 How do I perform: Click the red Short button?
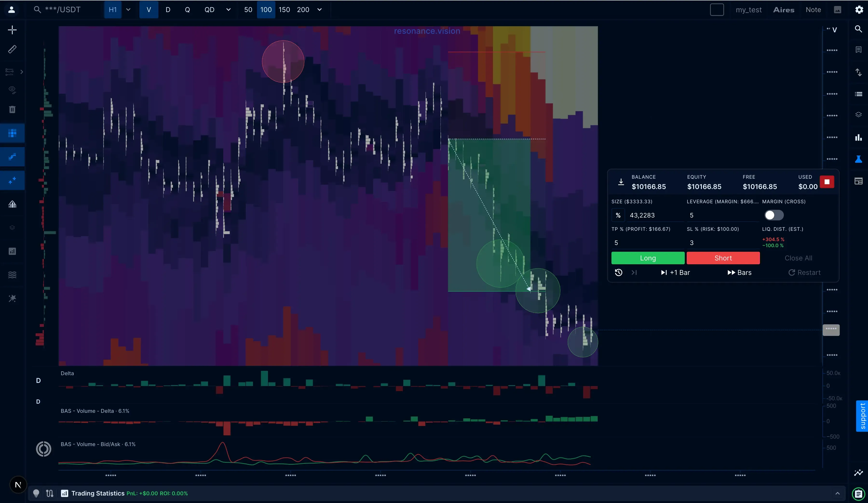tap(723, 258)
